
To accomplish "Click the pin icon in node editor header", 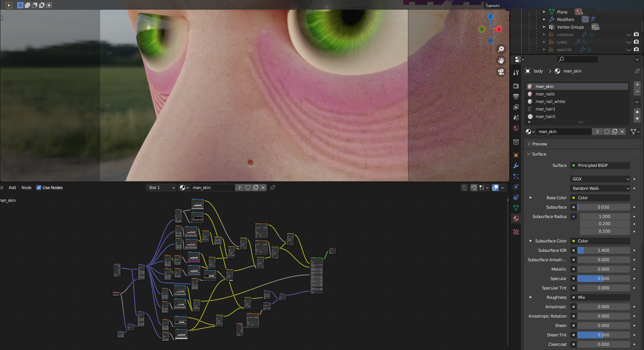I will tap(273, 188).
